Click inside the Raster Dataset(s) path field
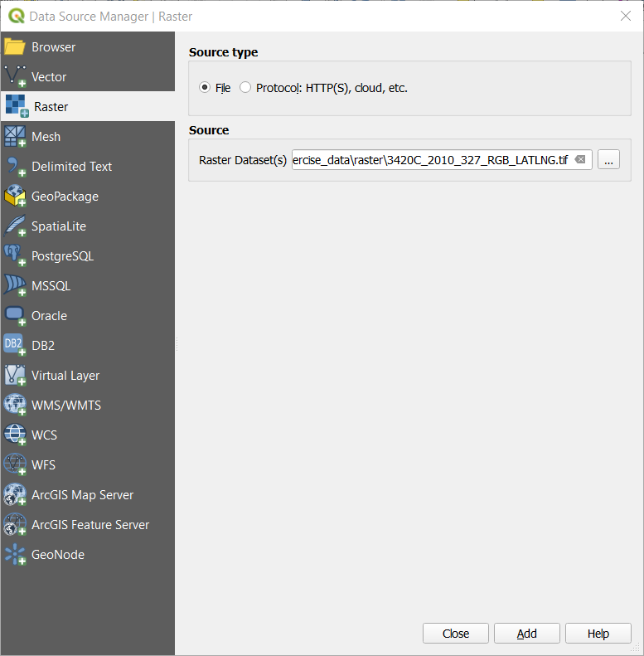644x656 pixels. point(431,160)
